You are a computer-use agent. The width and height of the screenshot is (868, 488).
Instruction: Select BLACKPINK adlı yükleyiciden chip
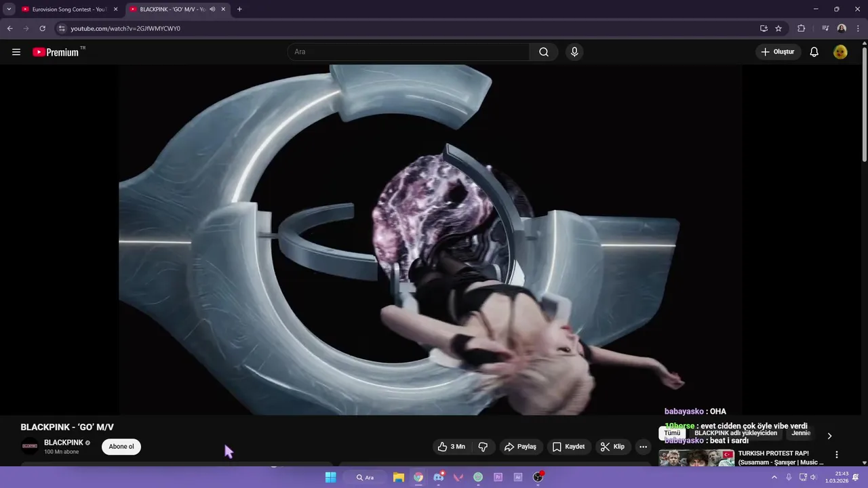736,433
